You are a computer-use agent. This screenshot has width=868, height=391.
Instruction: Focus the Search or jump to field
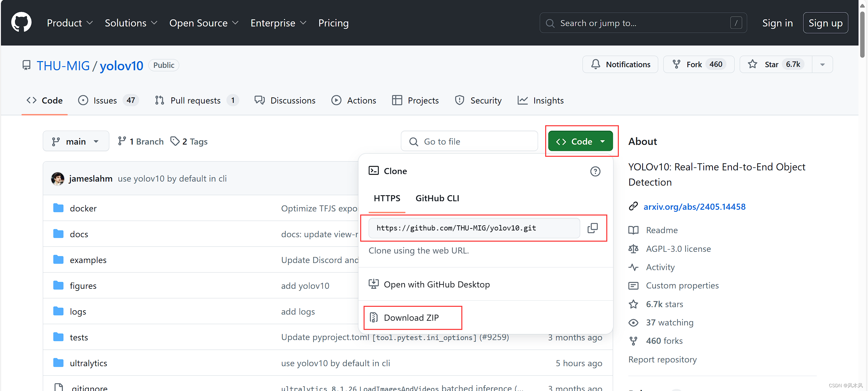point(643,23)
